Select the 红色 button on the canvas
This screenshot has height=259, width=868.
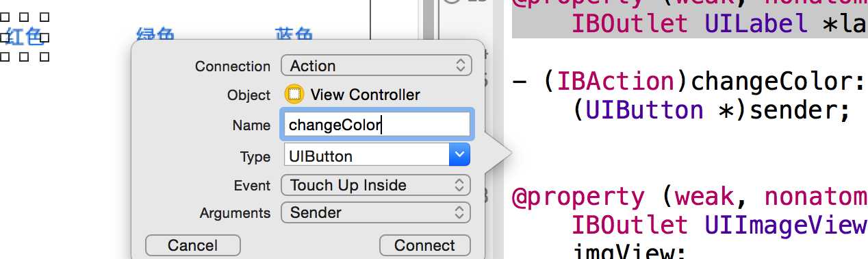coord(25,37)
